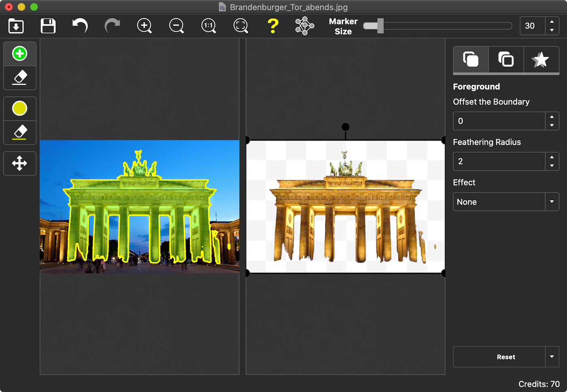The image size is (567, 392).
Task: Activate the move pan tool
Action: (x=20, y=164)
